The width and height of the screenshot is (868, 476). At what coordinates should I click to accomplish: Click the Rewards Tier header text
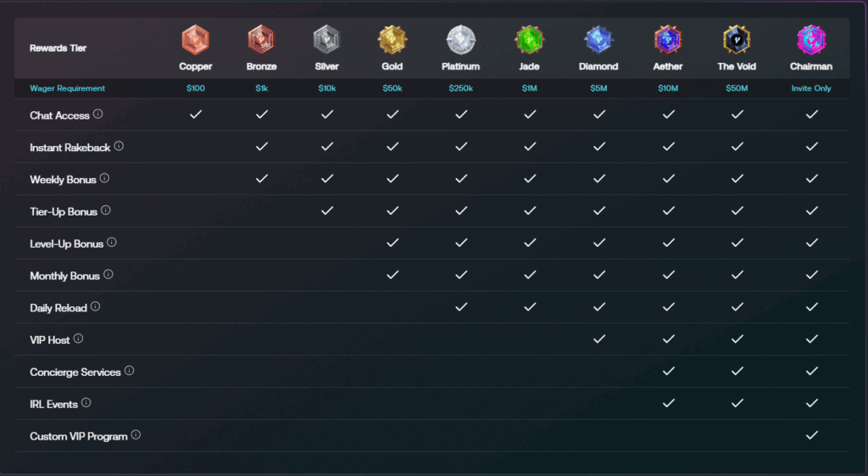coord(58,48)
